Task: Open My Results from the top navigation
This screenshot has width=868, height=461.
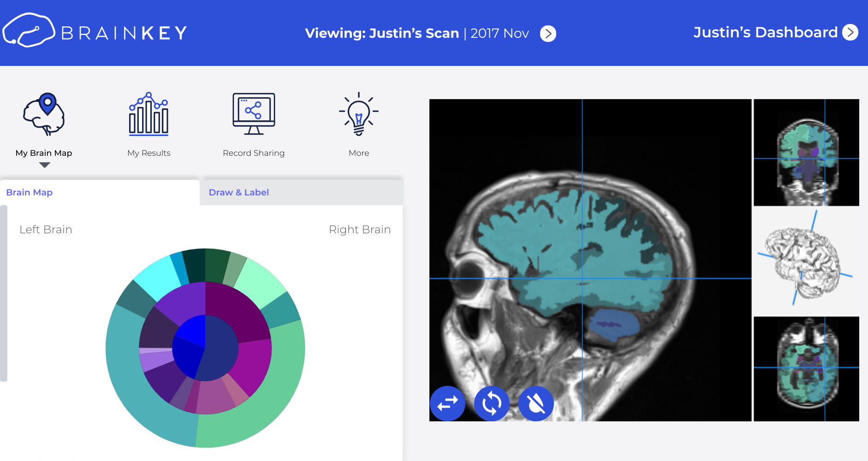Action: 149,116
